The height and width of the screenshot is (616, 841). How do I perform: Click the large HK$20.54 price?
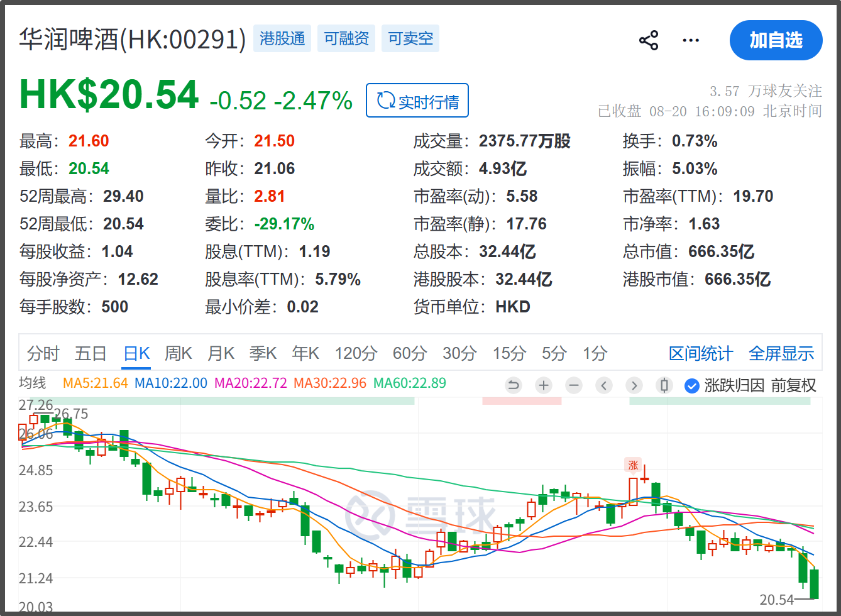109,95
